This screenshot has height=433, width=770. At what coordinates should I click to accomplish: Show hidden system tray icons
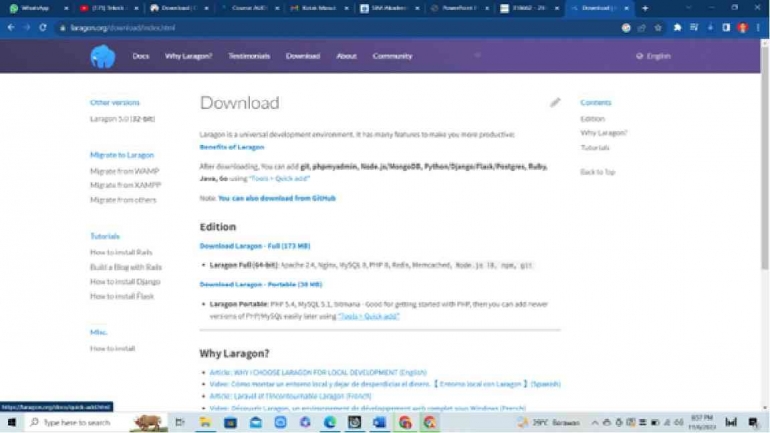[595, 422]
